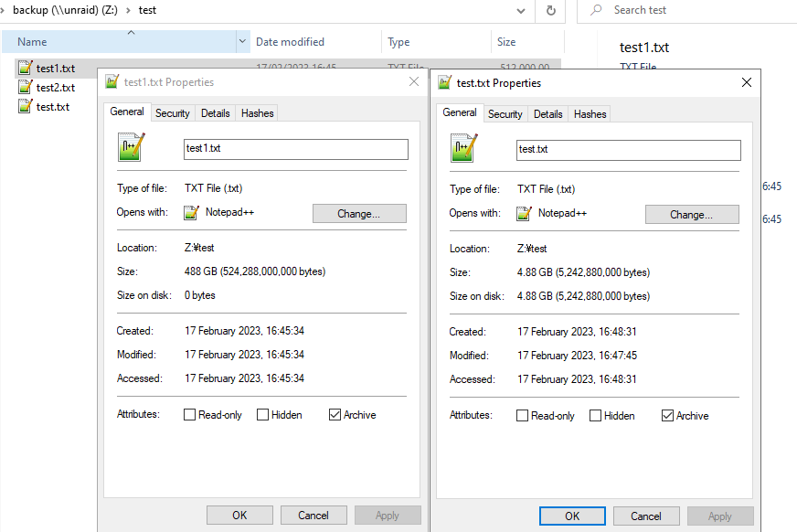The height and width of the screenshot is (532, 797).
Task: Toggle Read-only in test.txt Properties
Action: click(x=522, y=416)
